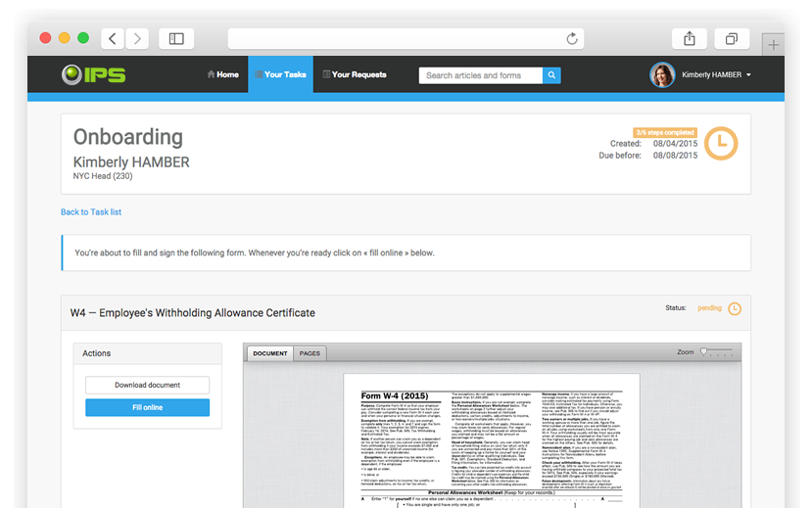Open the browser share button
The image size is (812, 508).
[690, 38]
